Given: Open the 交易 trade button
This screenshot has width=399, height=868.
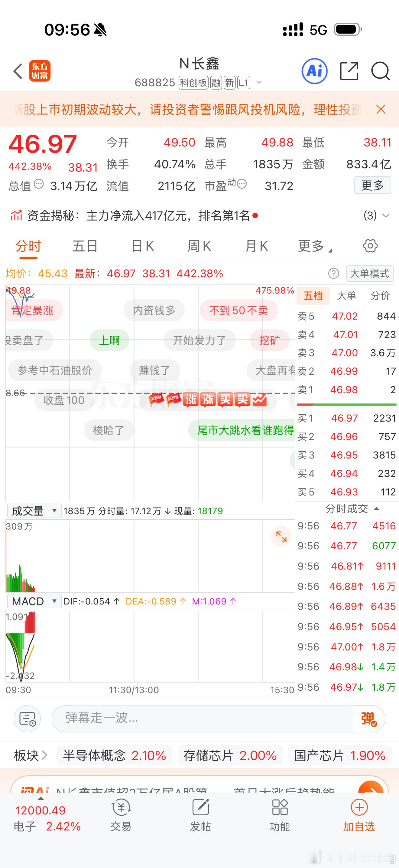Looking at the screenshot, I should [121, 816].
